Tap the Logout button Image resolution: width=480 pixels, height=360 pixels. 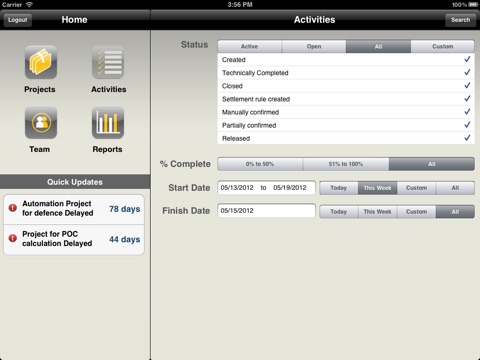18,20
